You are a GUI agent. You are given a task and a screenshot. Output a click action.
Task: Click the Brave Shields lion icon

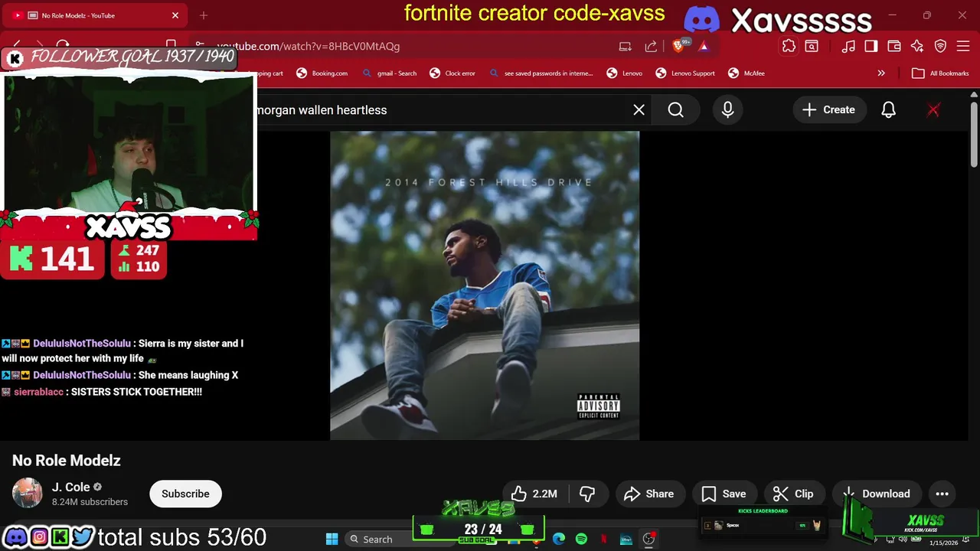pyautogui.click(x=678, y=46)
